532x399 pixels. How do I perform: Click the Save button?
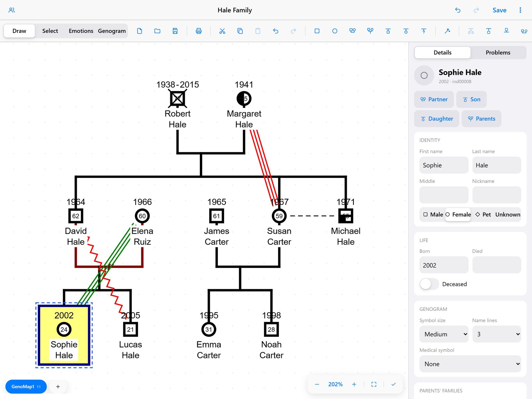click(x=499, y=10)
